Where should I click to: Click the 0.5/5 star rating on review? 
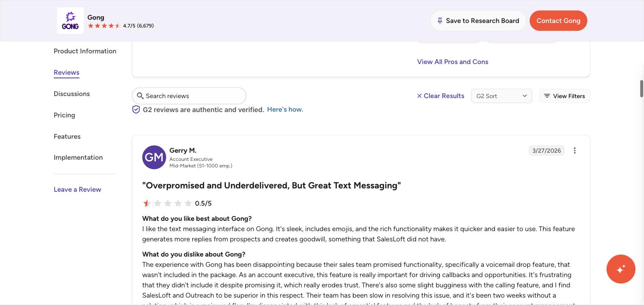click(x=177, y=203)
